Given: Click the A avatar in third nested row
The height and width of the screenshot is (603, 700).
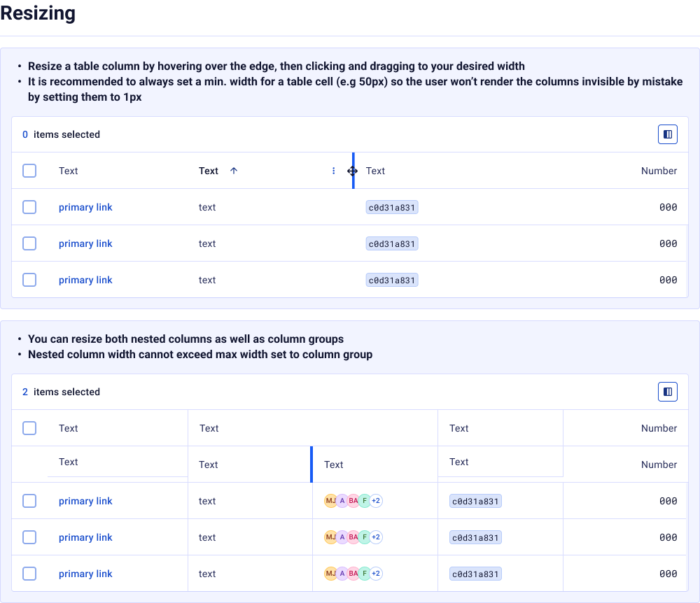Looking at the screenshot, I should [342, 574].
